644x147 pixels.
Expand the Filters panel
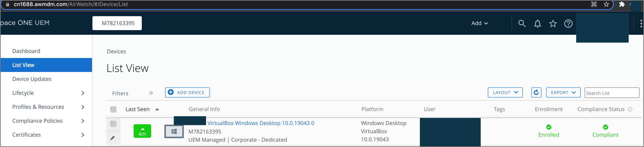pos(151,93)
